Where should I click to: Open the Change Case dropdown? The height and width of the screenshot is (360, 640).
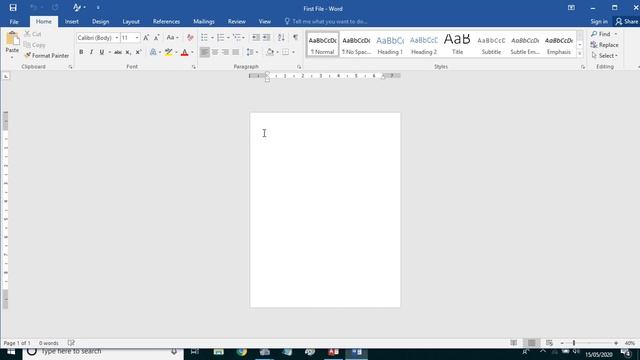pos(172,38)
